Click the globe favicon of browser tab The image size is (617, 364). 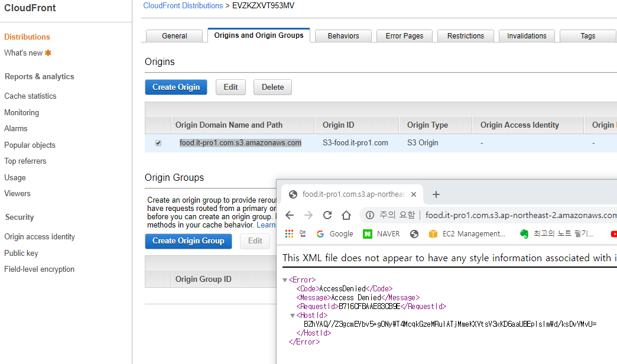(x=293, y=194)
